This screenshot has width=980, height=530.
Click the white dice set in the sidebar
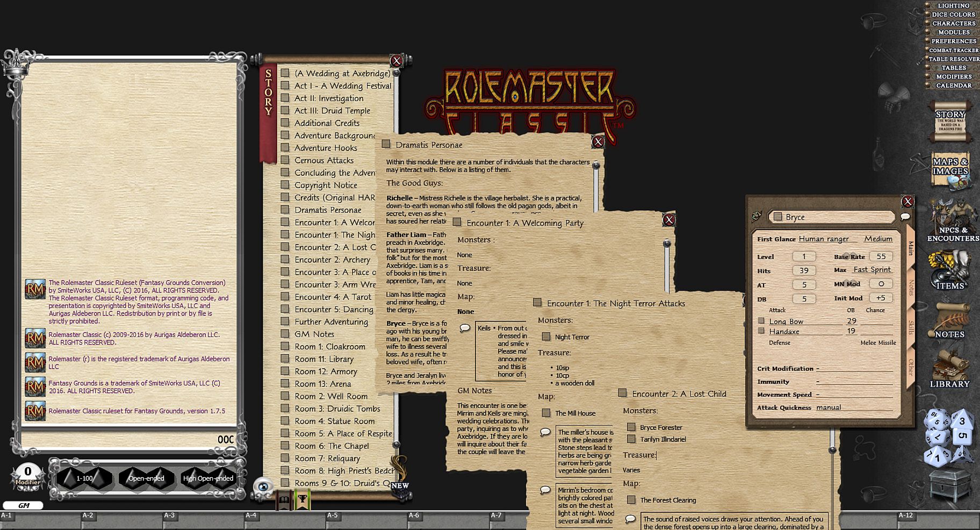point(948,437)
